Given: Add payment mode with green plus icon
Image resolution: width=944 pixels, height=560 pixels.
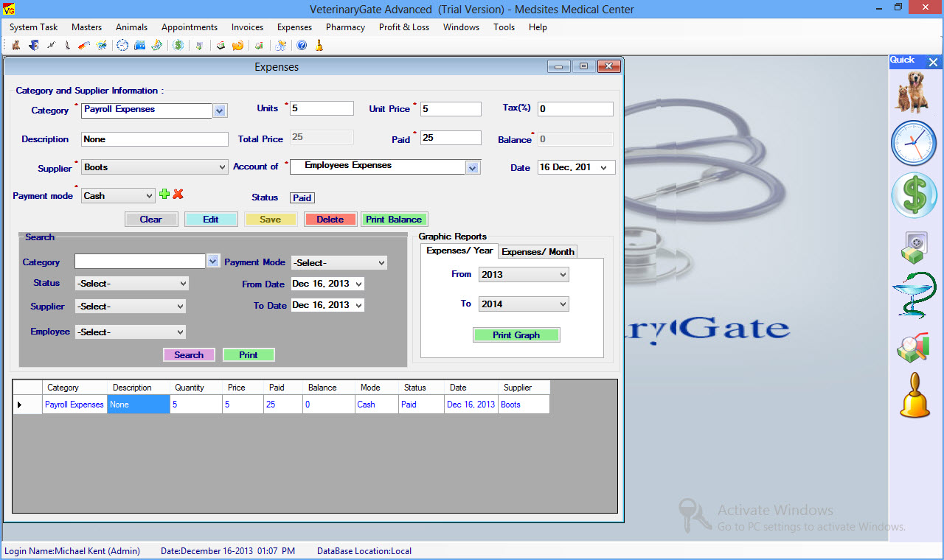Looking at the screenshot, I should [x=164, y=195].
